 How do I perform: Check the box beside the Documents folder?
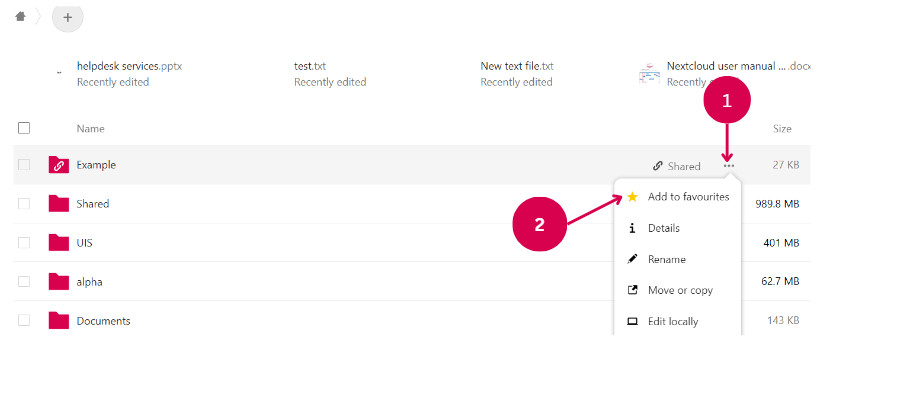[x=24, y=321]
